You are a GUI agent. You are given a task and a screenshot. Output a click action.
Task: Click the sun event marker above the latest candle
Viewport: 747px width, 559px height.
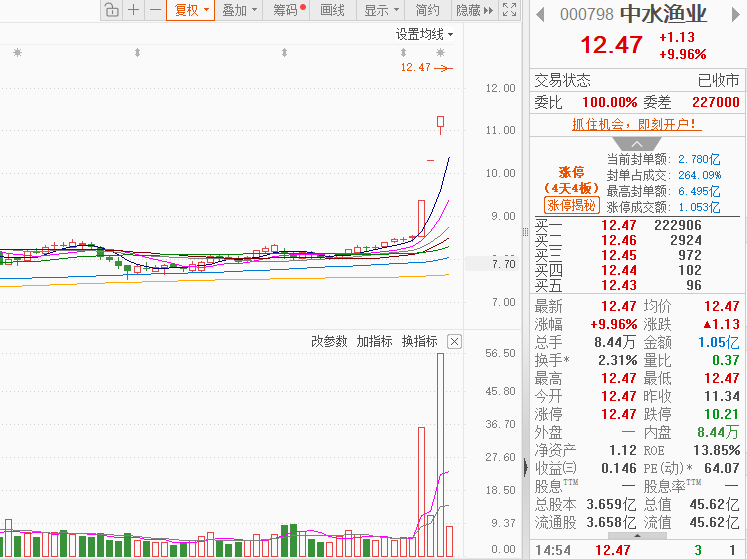coord(441,52)
